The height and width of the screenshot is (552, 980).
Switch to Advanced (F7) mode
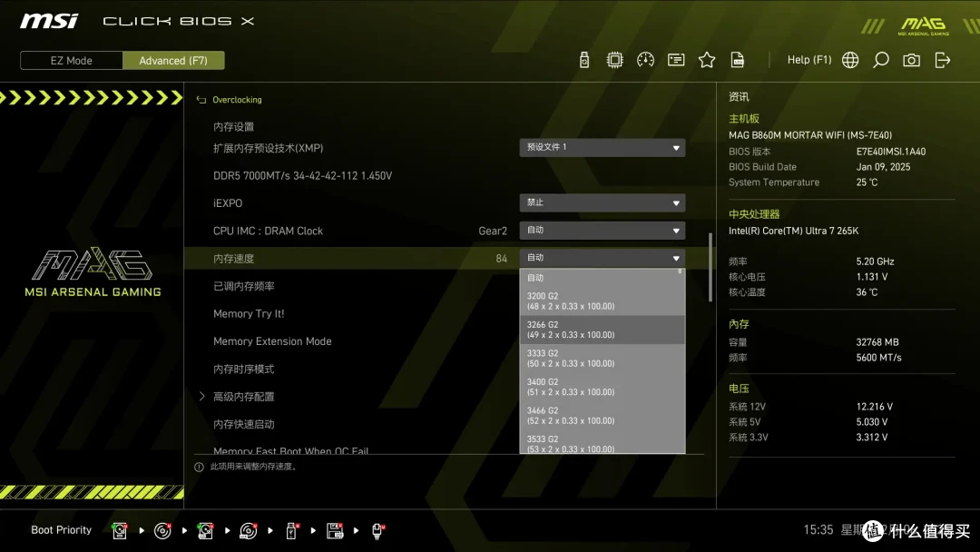pos(173,61)
